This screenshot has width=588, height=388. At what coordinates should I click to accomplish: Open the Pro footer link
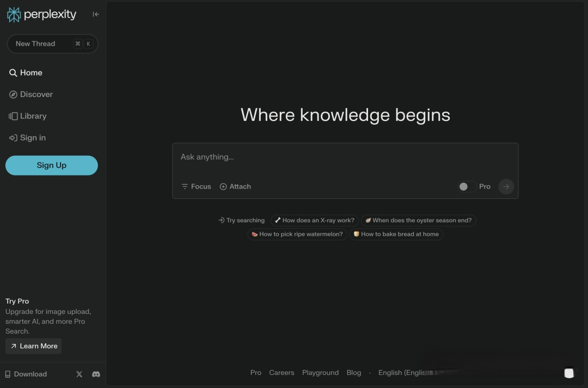coord(256,373)
